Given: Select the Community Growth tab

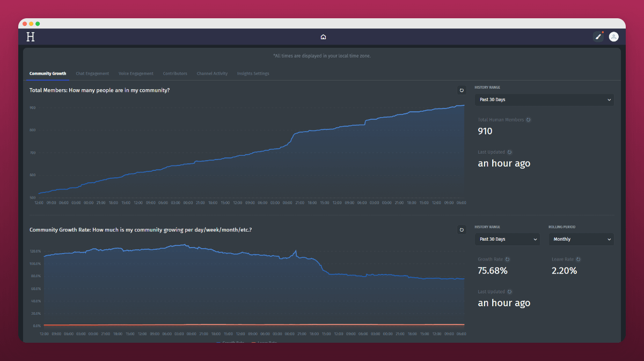Looking at the screenshot, I should pyautogui.click(x=48, y=74).
